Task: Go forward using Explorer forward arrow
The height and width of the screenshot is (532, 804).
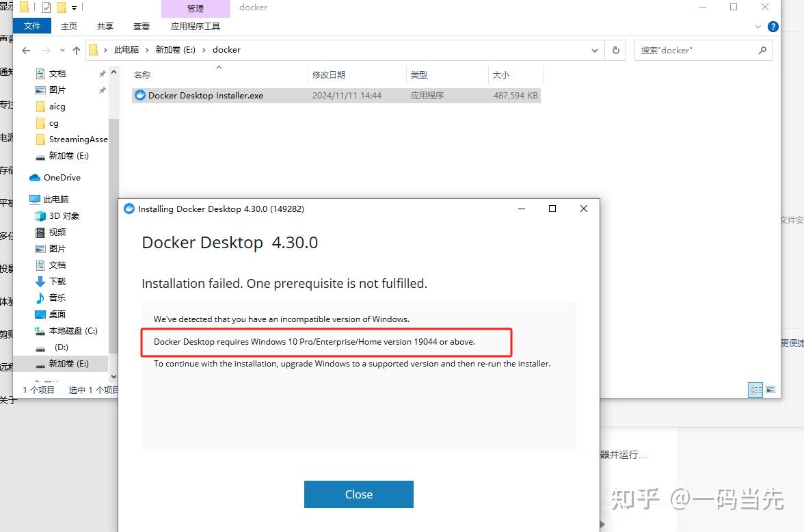Action: coord(46,51)
